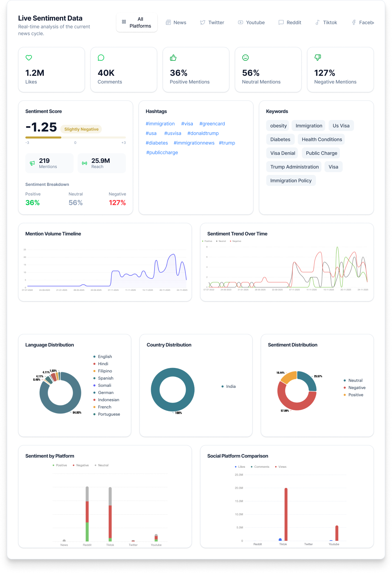Image resolution: width=392 pixels, height=573 pixels.
Task: Click the broadcast icon beside 25.9M Reach
Action: click(x=85, y=163)
